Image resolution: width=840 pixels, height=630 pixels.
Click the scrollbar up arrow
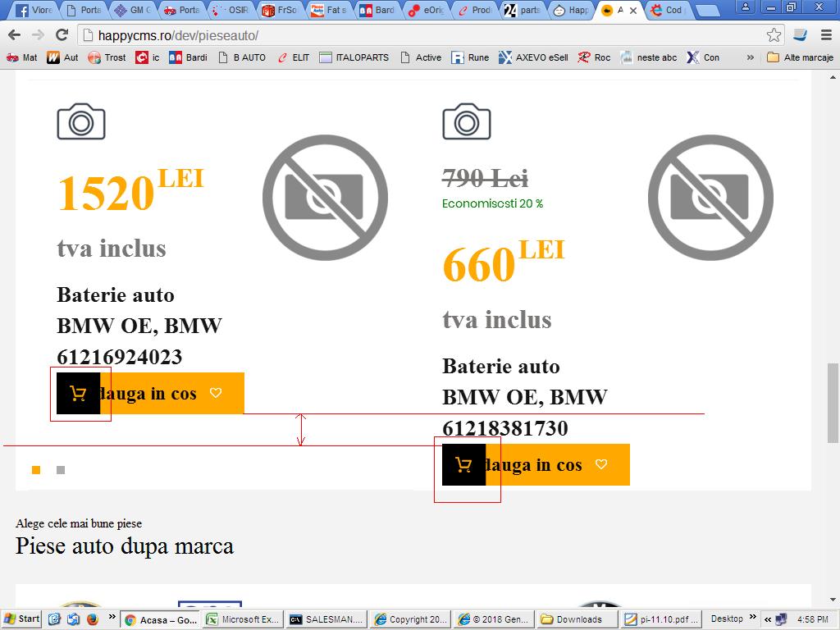(x=833, y=77)
